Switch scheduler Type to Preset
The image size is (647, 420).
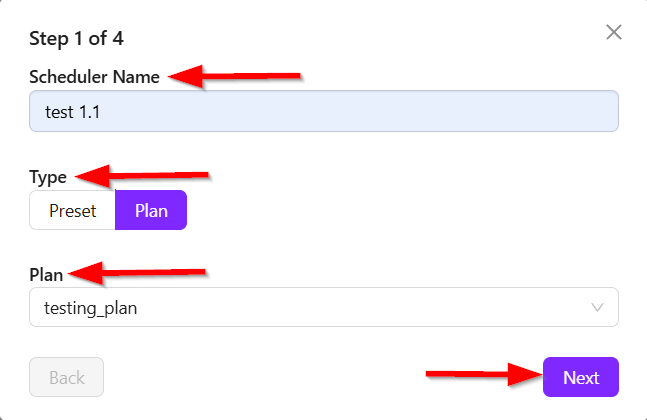point(73,211)
